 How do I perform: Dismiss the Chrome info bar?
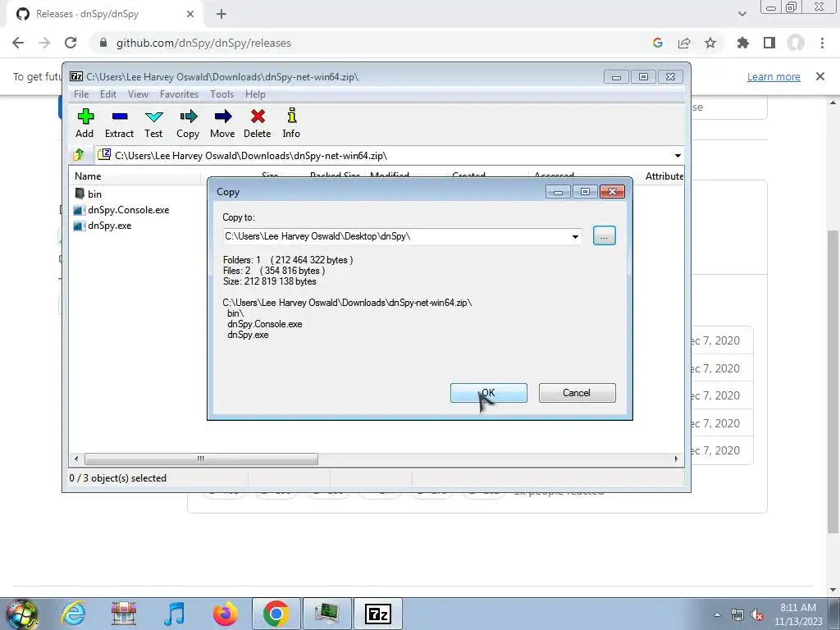(x=820, y=76)
